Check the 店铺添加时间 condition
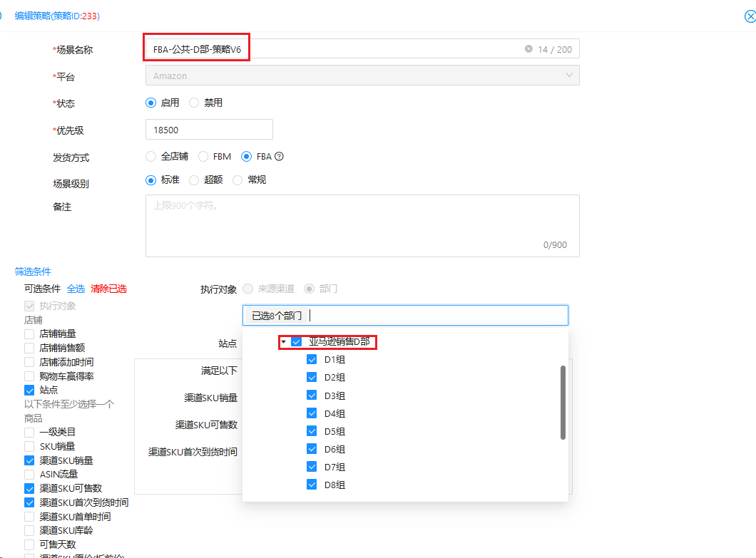This screenshot has height=558, width=756. [29, 362]
